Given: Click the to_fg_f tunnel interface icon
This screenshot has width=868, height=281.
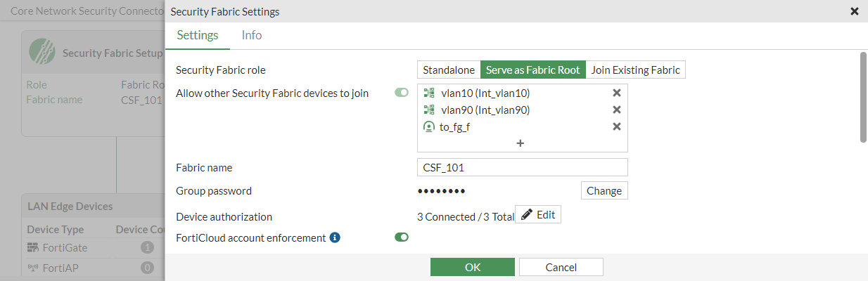Looking at the screenshot, I should (x=429, y=127).
